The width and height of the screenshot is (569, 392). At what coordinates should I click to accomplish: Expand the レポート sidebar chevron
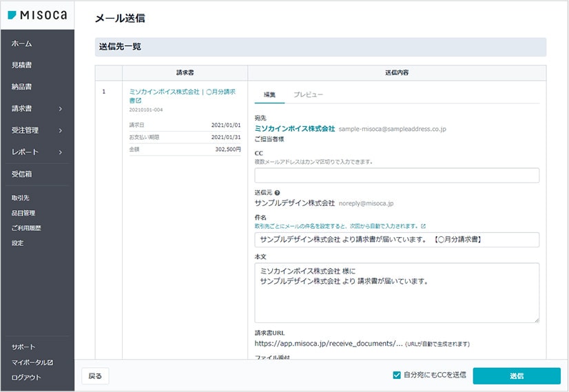(60, 152)
